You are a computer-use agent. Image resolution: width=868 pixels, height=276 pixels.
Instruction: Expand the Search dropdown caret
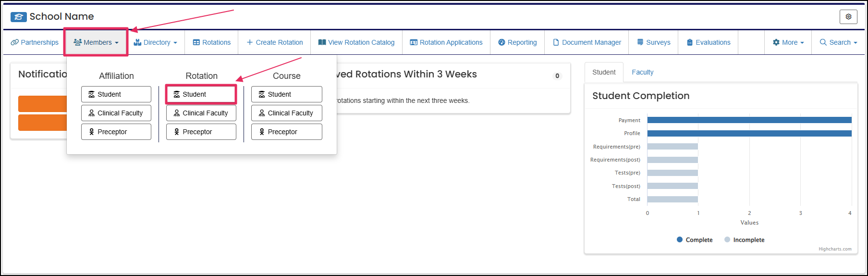click(855, 43)
